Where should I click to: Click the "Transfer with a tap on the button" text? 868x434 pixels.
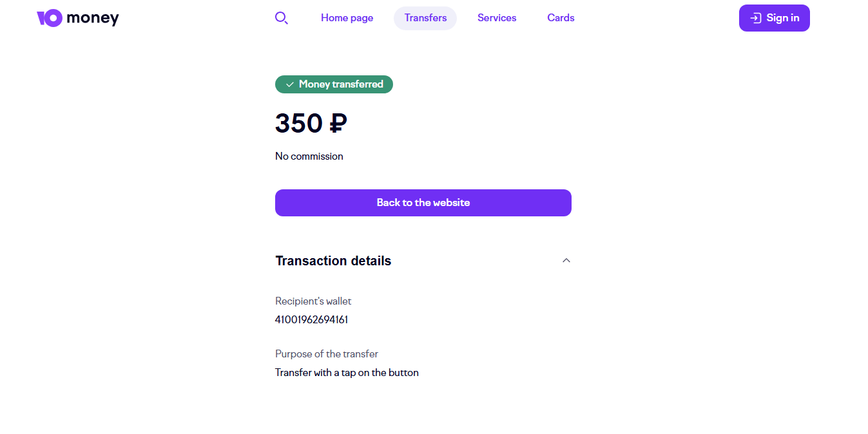coord(347,373)
